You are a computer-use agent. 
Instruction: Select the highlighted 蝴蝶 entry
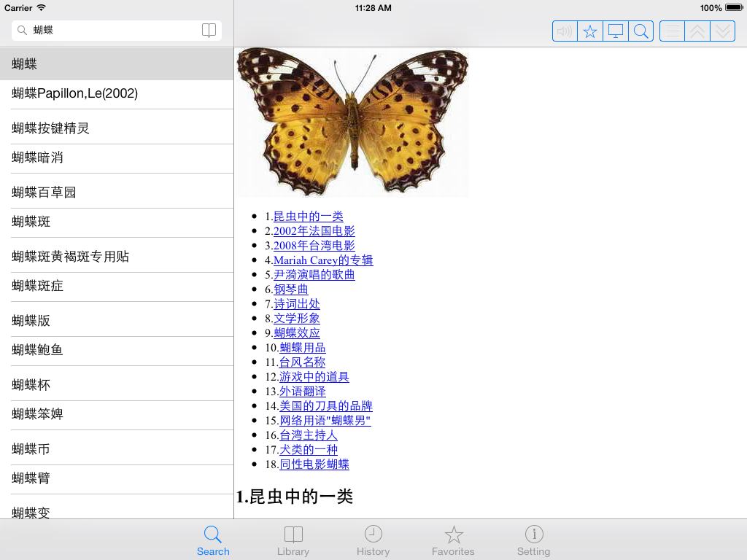[44, 63]
